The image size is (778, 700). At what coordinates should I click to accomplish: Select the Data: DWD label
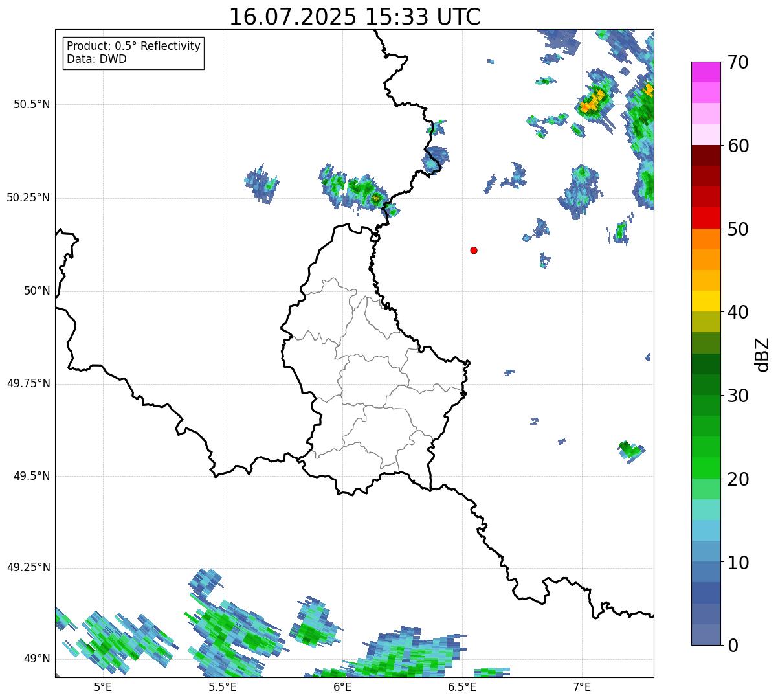click(x=96, y=59)
